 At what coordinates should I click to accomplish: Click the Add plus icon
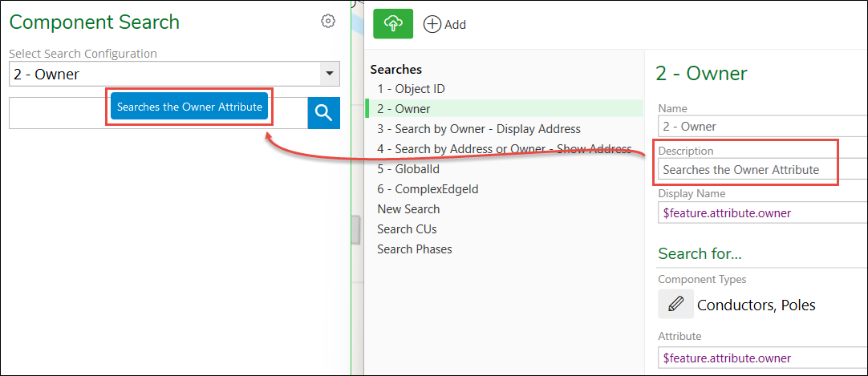point(432,24)
